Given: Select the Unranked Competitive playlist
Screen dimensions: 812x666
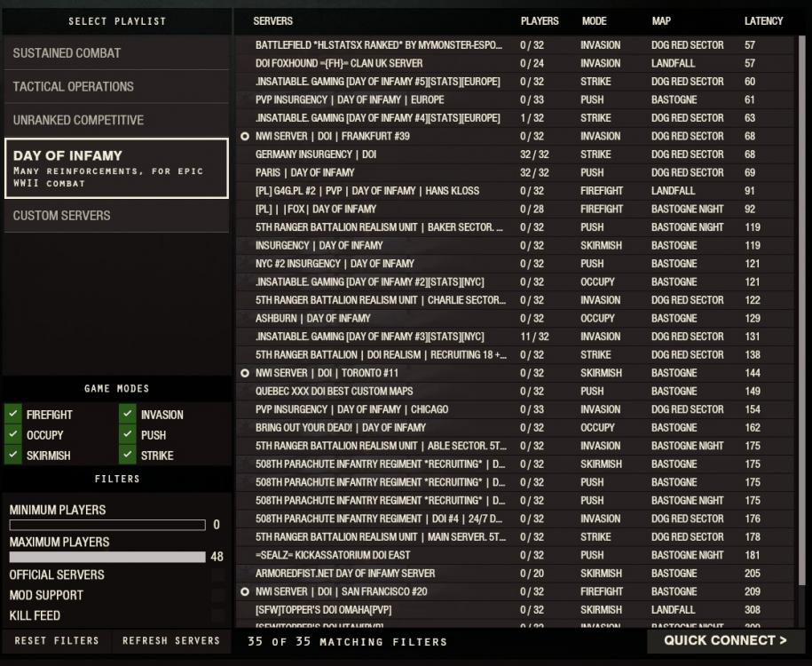Looking at the screenshot, I should tap(116, 120).
